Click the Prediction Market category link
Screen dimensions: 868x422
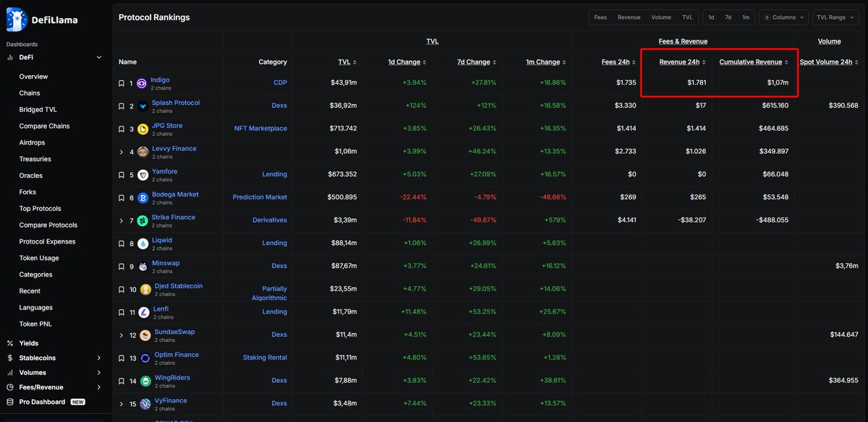(x=260, y=197)
